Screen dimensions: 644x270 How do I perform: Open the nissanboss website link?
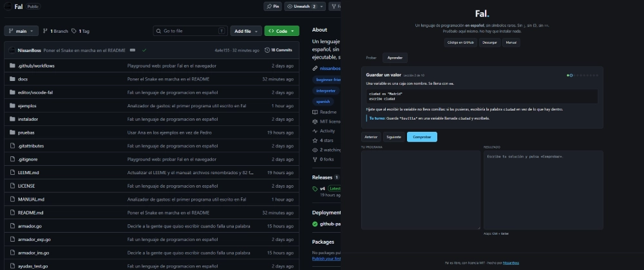(330, 68)
